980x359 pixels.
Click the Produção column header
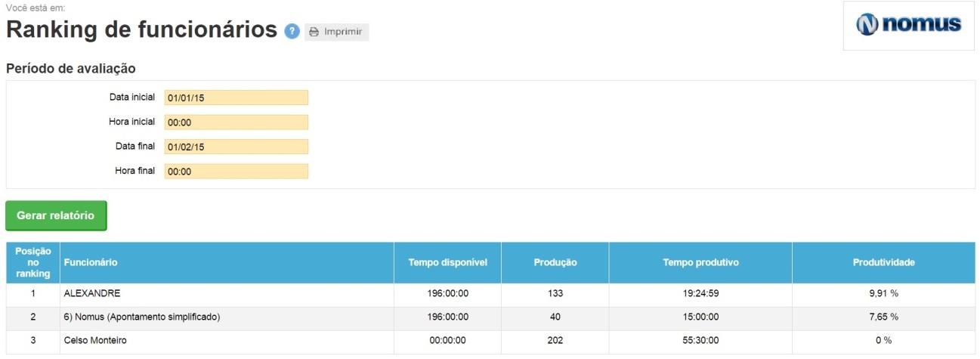point(555,262)
